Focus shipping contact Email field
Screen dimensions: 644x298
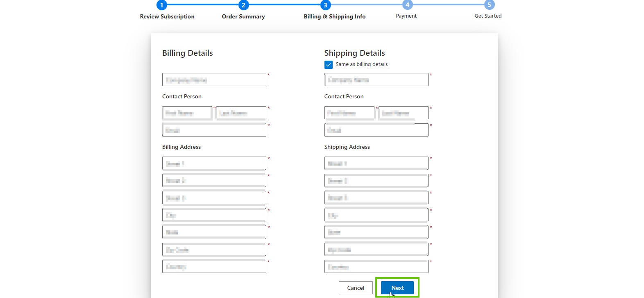click(x=376, y=130)
